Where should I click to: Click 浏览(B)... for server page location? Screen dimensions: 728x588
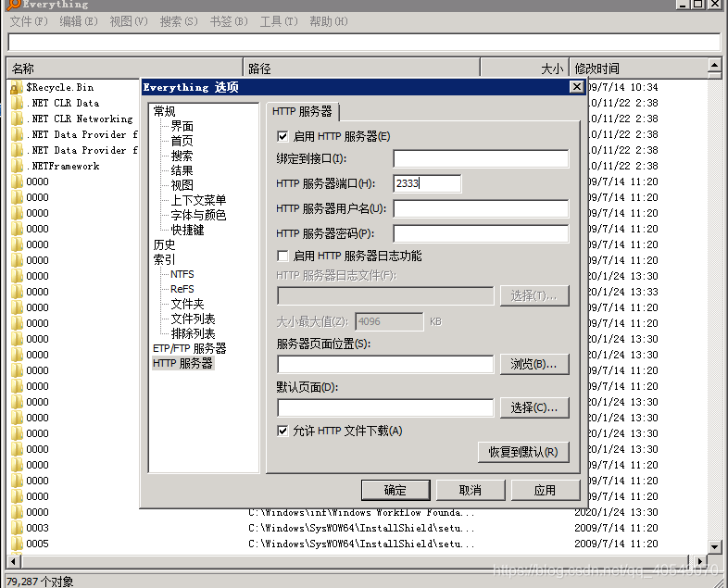point(534,364)
